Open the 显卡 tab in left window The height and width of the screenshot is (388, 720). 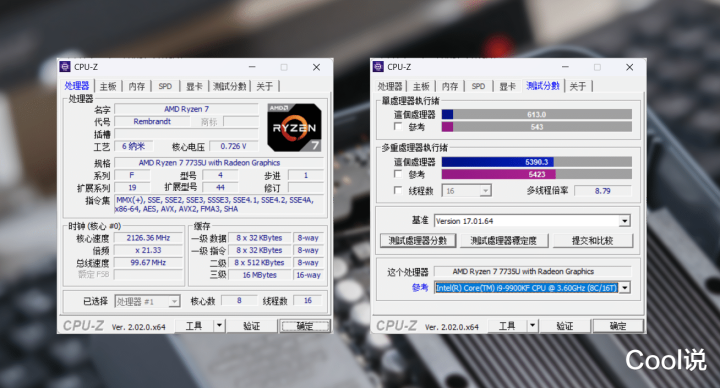click(194, 86)
